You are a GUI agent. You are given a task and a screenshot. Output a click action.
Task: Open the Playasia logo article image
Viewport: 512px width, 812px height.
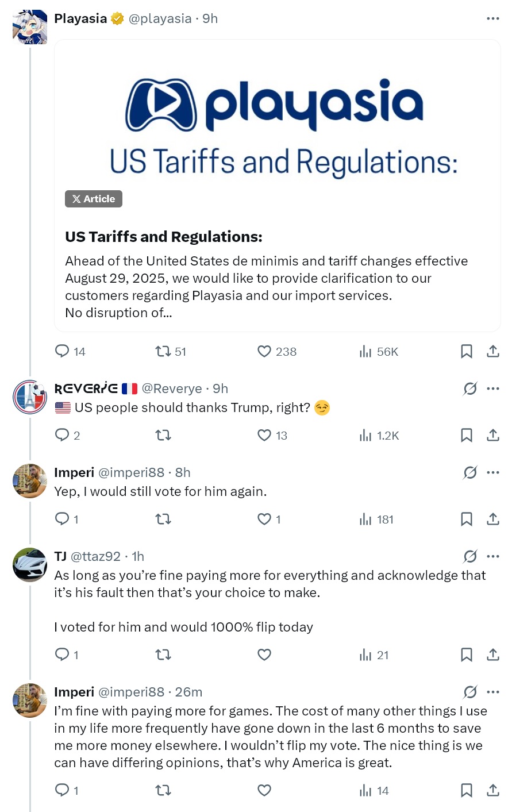(278, 128)
